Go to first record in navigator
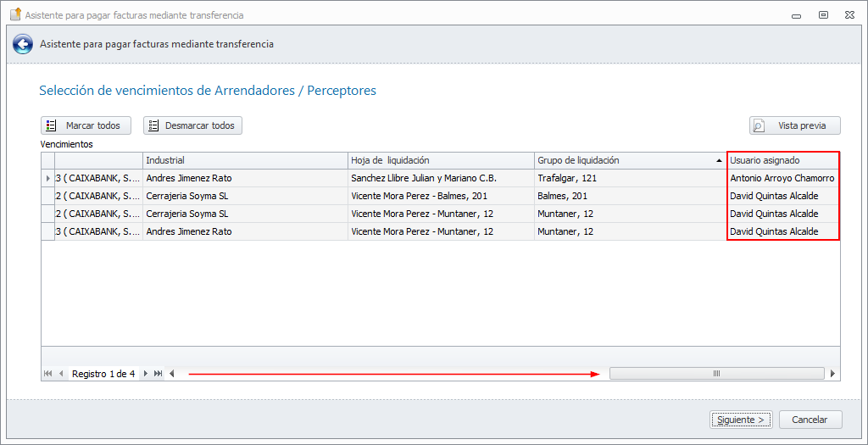 pos(47,374)
